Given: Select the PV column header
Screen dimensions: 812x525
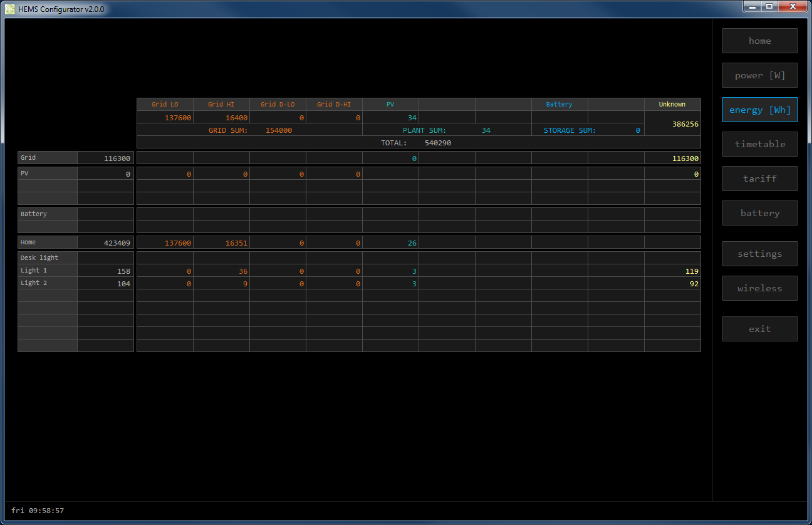Looking at the screenshot, I should pyautogui.click(x=390, y=105).
